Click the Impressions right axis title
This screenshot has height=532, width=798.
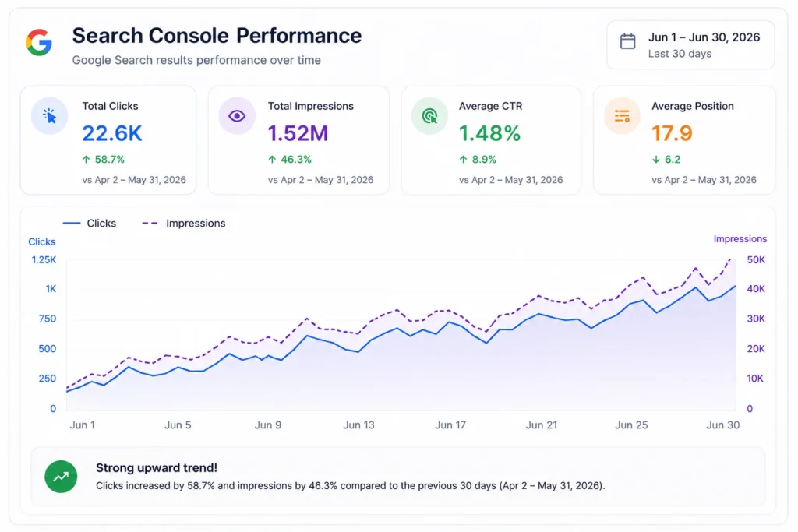pyautogui.click(x=740, y=239)
